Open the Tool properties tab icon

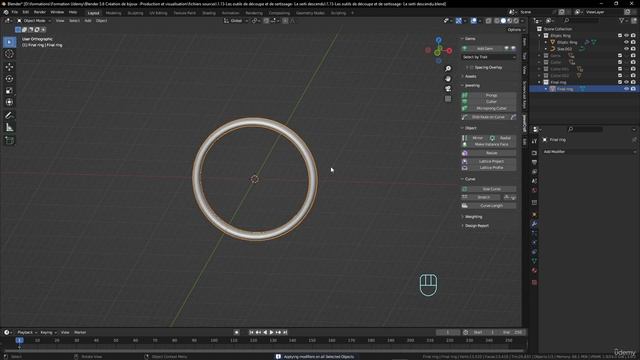(534, 141)
